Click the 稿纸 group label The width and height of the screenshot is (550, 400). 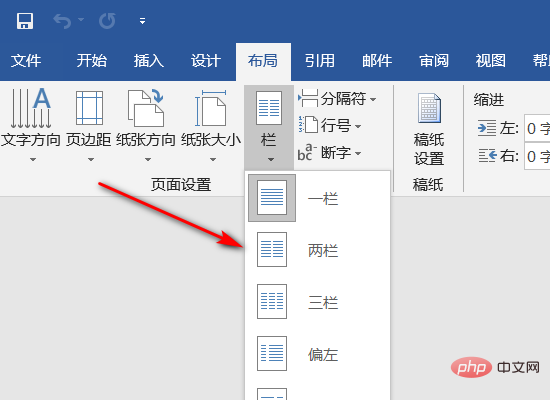pyautogui.click(x=428, y=185)
